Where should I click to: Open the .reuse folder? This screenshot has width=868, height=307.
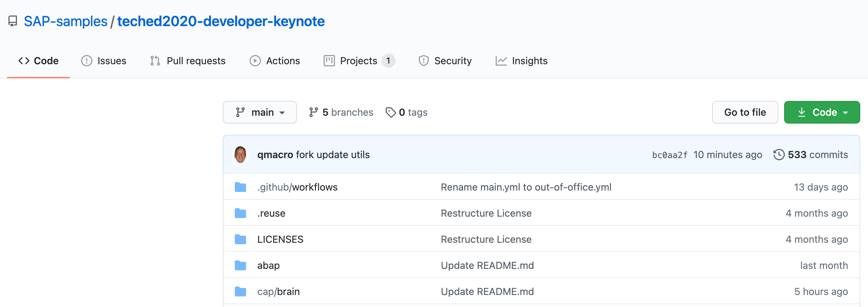[x=271, y=213]
